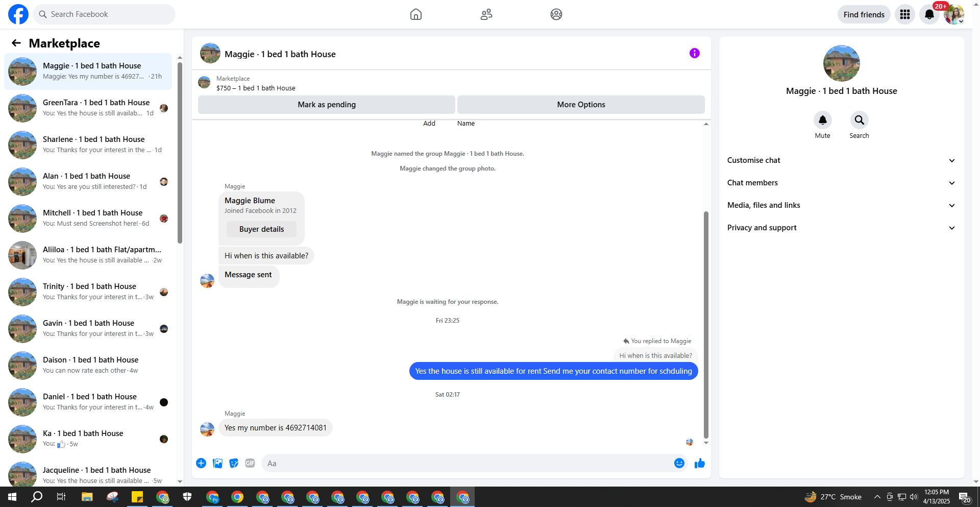Send a thumbs-up like

tap(700, 463)
